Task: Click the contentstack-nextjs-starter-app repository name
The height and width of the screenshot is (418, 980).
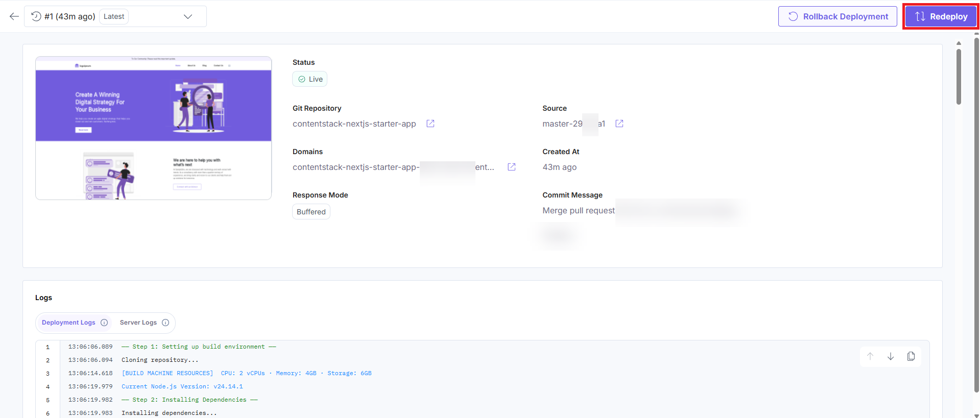Action: click(x=354, y=124)
